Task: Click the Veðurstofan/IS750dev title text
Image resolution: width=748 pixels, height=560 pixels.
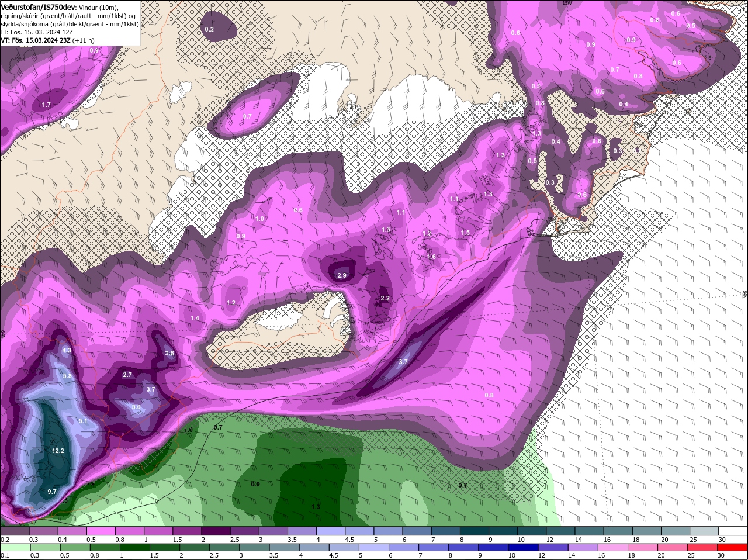Action: [37, 6]
